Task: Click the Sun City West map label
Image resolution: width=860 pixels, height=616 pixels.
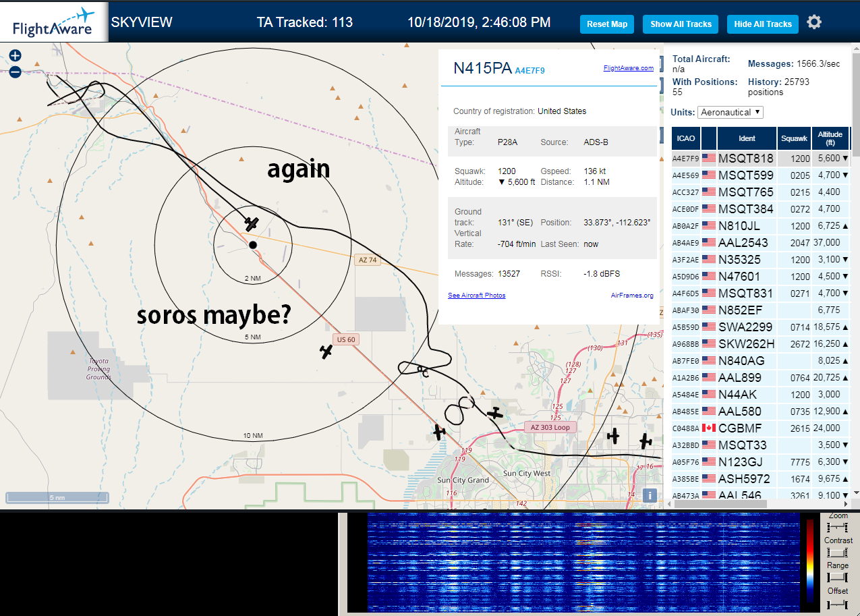Action: (x=527, y=474)
